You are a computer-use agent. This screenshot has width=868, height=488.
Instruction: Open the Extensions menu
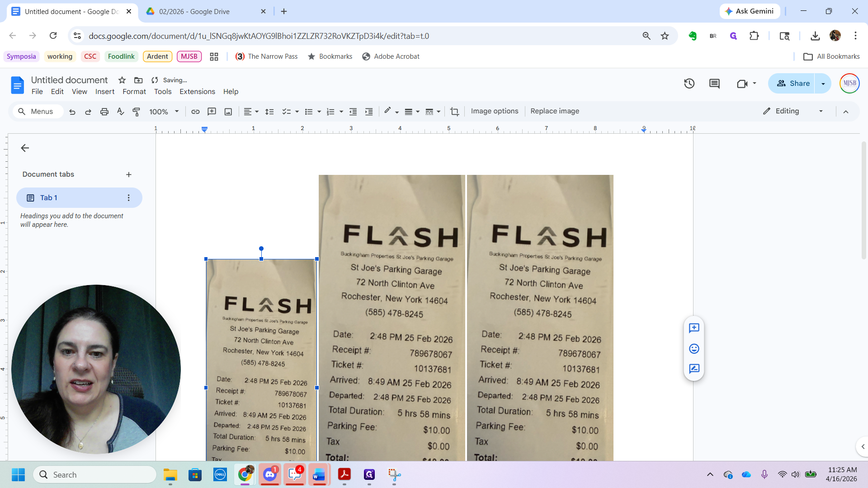197,92
